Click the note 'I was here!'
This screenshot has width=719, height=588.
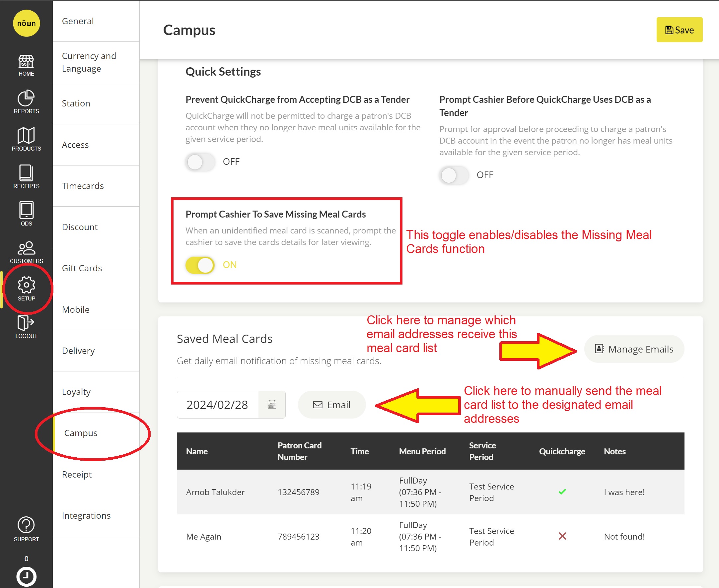click(x=624, y=492)
